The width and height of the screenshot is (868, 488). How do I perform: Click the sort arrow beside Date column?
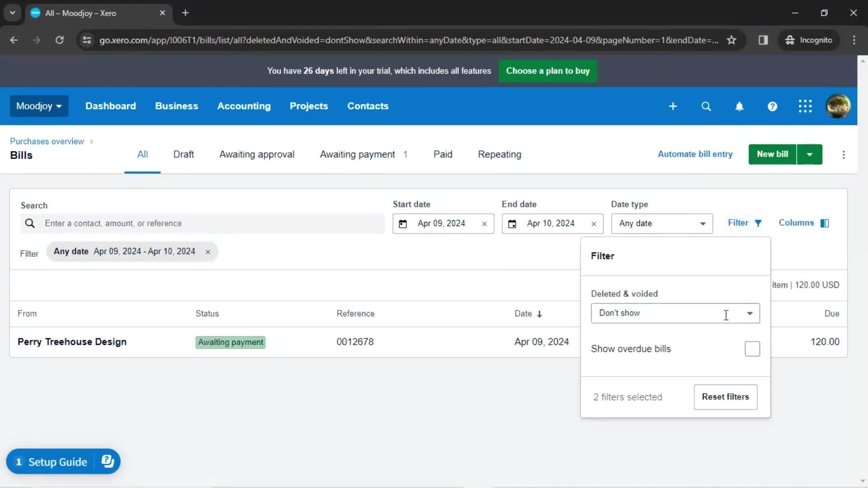539,314
